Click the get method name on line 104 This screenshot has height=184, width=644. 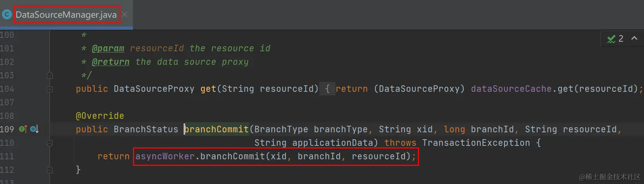(x=208, y=89)
